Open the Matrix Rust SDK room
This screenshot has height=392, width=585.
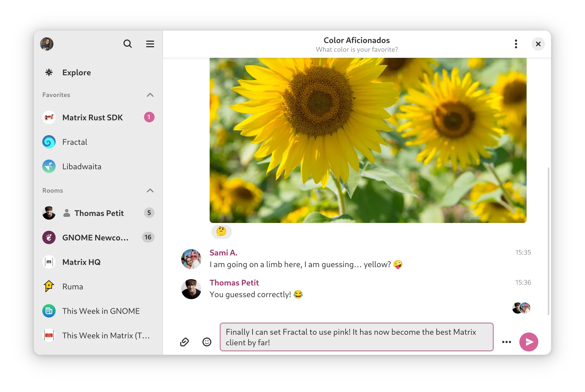coord(92,117)
